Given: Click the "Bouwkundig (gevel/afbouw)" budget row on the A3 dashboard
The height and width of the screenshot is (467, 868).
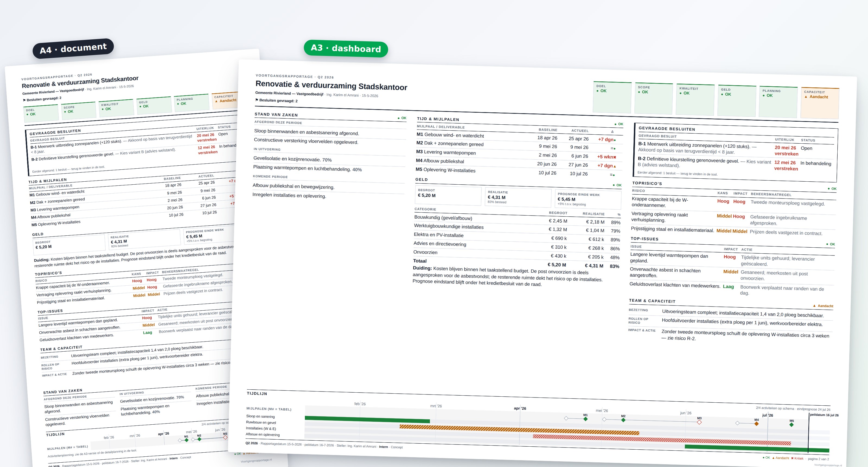Looking at the screenshot, I should [x=517, y=220].
